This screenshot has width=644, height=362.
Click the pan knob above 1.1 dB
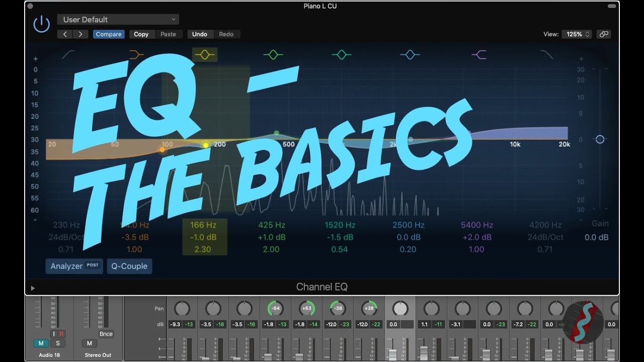431,308
